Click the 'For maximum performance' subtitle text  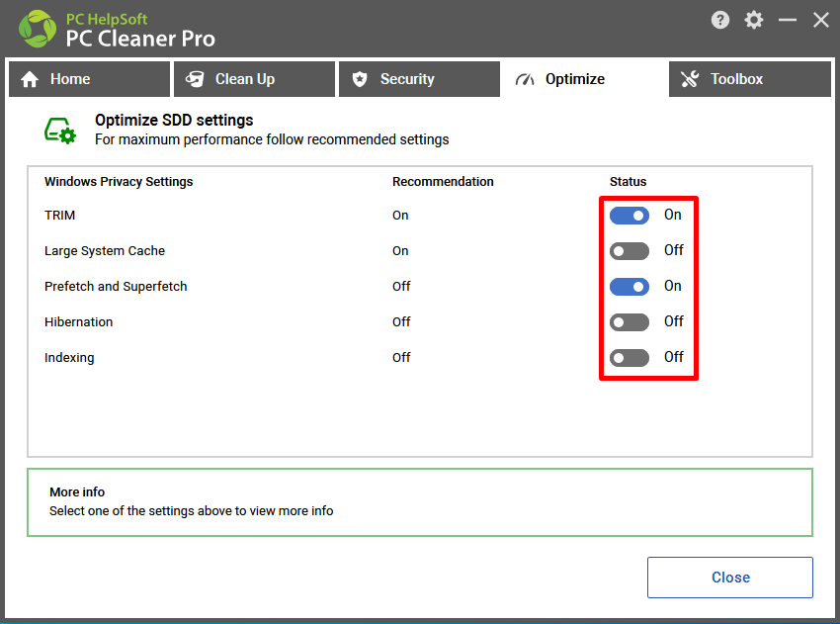(272, 139)
